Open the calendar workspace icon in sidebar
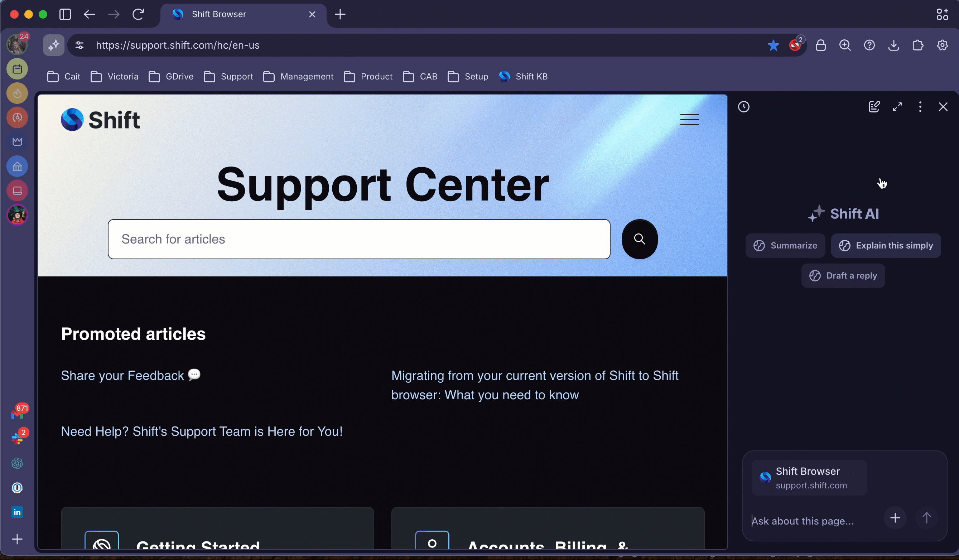The width and height of the screenshot is (959, 560). [x=17, y=69]
